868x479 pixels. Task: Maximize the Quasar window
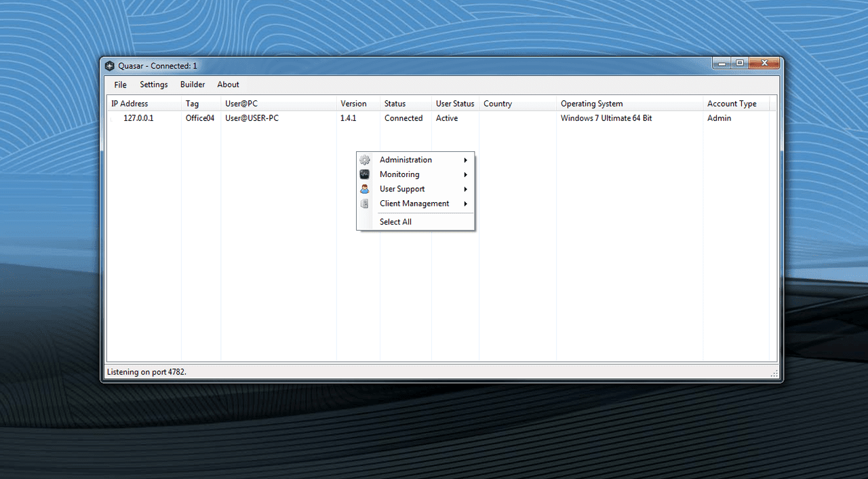[x=740, y=64]
